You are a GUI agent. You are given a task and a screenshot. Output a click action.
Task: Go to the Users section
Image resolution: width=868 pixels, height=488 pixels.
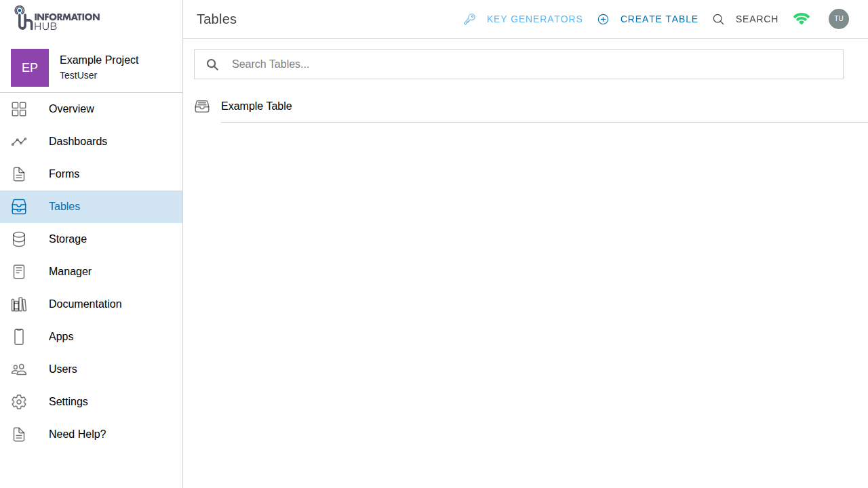click(x=63, y=369)
